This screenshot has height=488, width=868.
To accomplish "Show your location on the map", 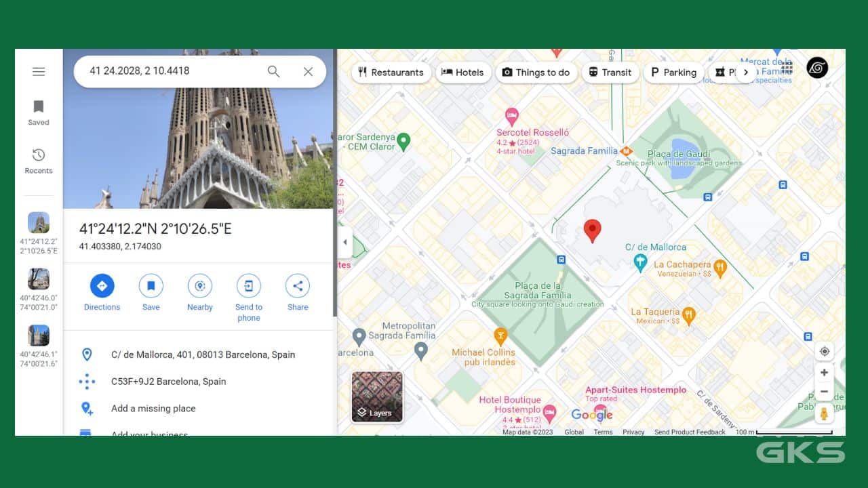I will point(824,351).
